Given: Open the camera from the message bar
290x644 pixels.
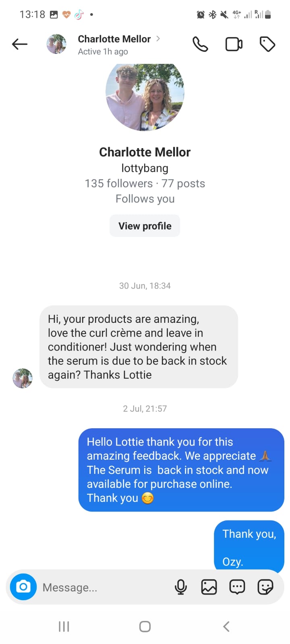Looking at the screenshot, I should pyautogui.click(x=23, y=587).
